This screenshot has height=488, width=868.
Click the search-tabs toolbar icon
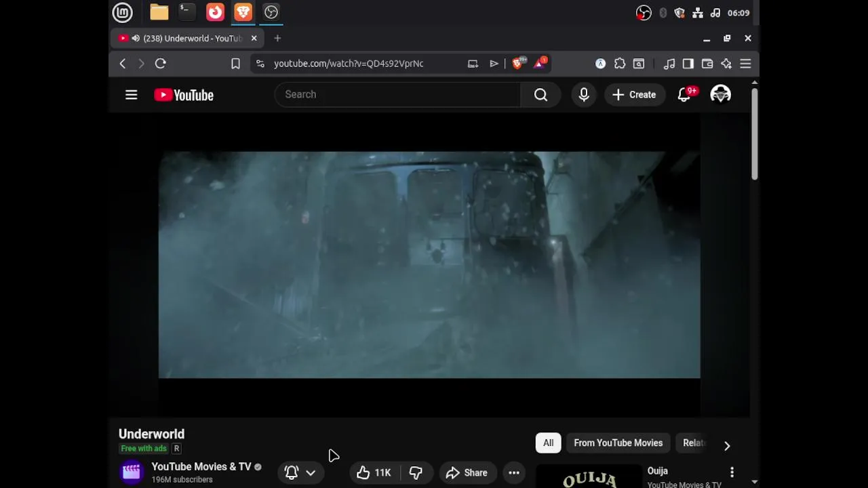tap(639, 64)
